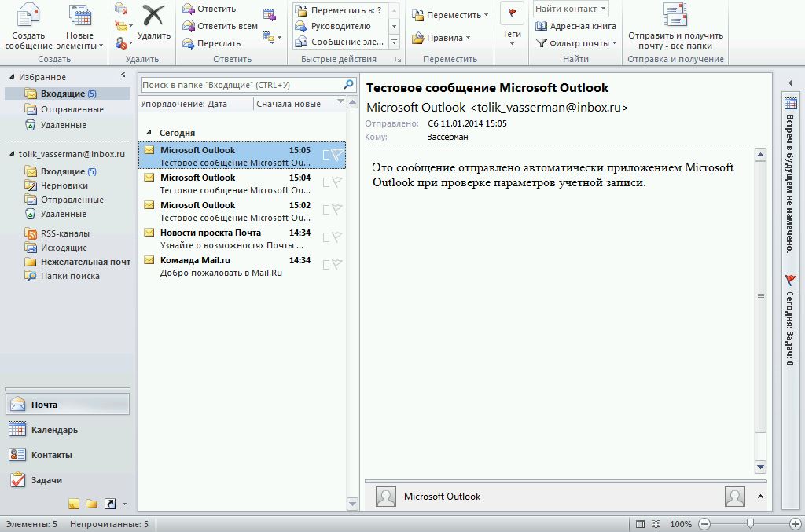The height and width of the screenshot is (532, 805).
Task: Click the Meeting reply icon
Action: coord(269,14)
